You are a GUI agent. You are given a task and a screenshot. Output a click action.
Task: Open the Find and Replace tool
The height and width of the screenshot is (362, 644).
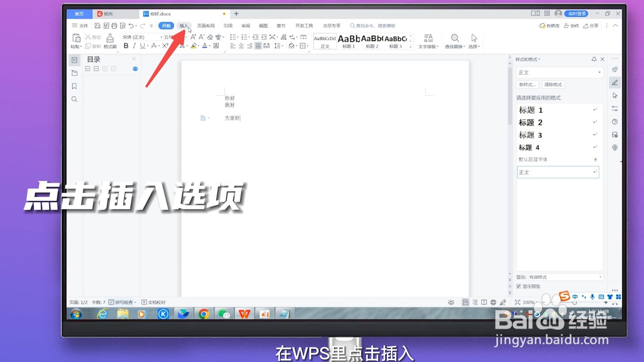click(455, 41)
